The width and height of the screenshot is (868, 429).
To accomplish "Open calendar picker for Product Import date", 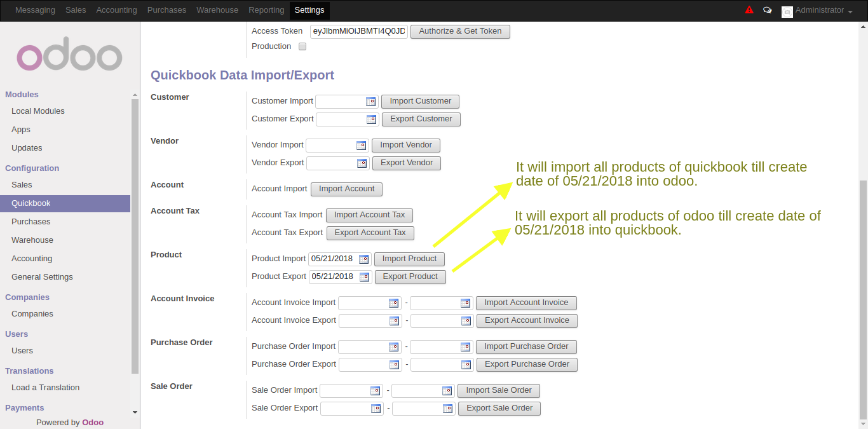I will click(x=363, y=259).
